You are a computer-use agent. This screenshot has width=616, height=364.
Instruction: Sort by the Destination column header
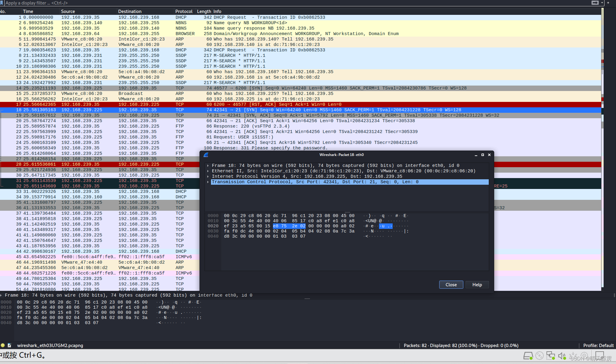[x=146, y=11]
